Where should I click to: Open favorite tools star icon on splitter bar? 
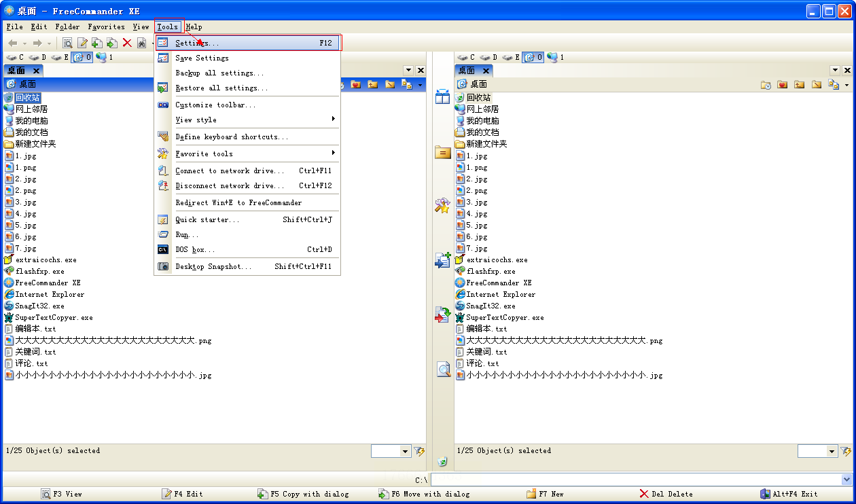(442, 206)
